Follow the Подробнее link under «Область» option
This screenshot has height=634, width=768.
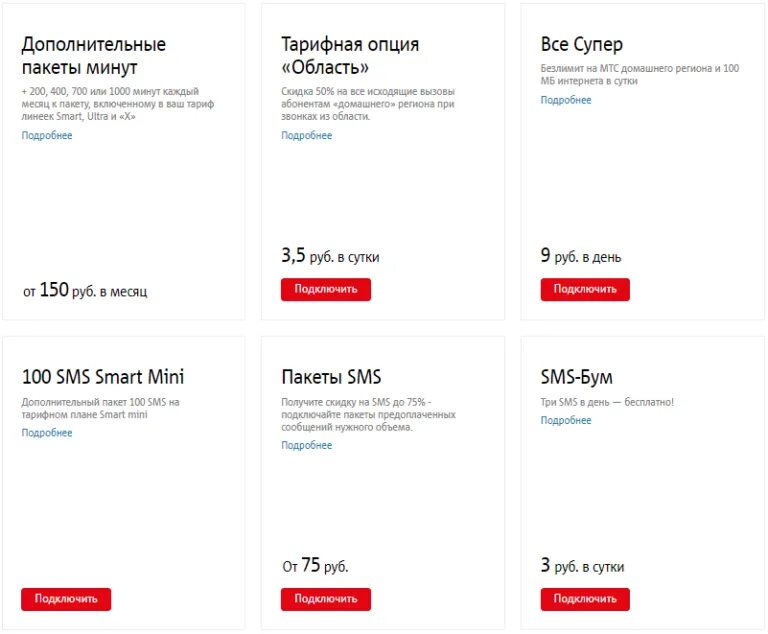[306, 135]
